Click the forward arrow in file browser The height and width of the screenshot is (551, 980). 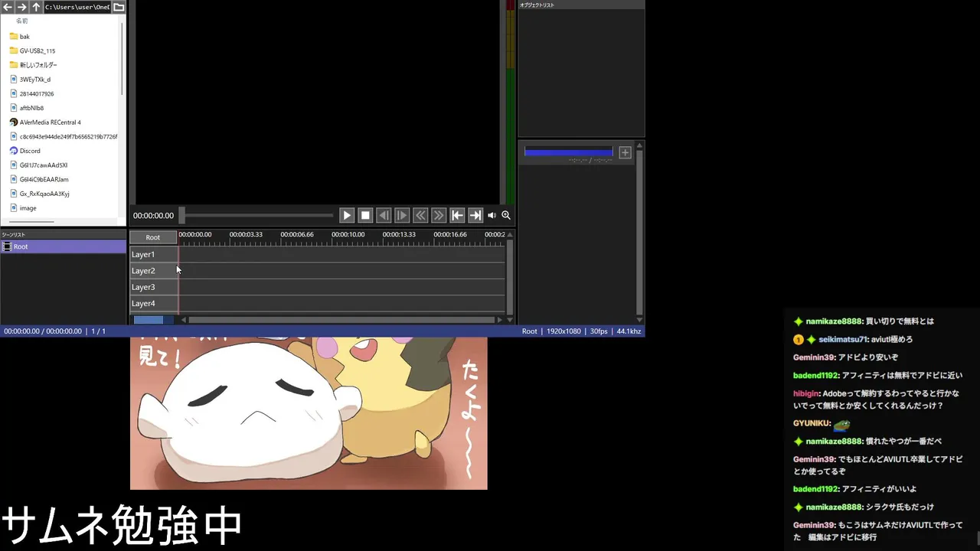(x=22, y=7)
